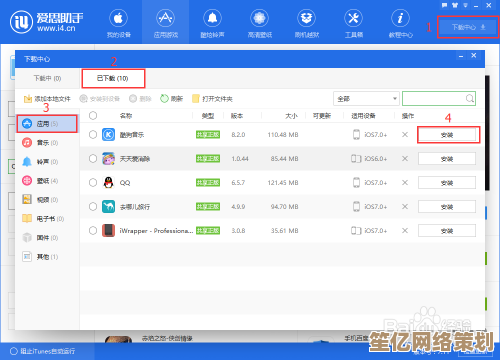Image resolution: width=500 pixels, height=360 pixels.
Task: Open the main menu triangle icon in title bar
Action: tap(465, 5)
